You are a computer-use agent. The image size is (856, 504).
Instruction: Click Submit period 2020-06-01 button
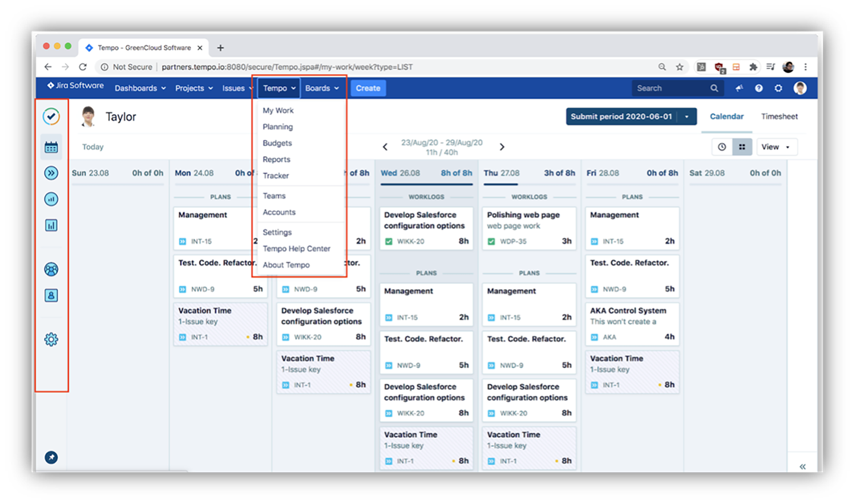[621, 116]
